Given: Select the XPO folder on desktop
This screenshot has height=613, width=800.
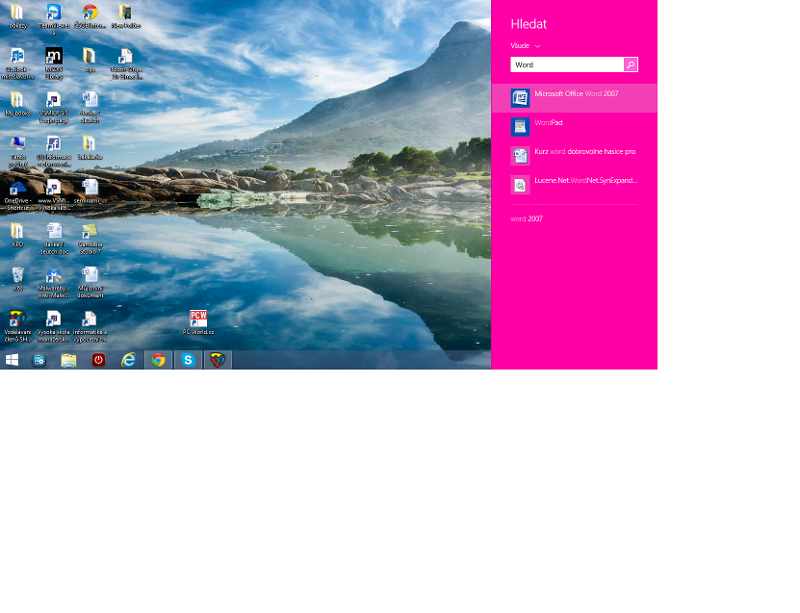Looking at the screenshot, I should click(17, 235).
